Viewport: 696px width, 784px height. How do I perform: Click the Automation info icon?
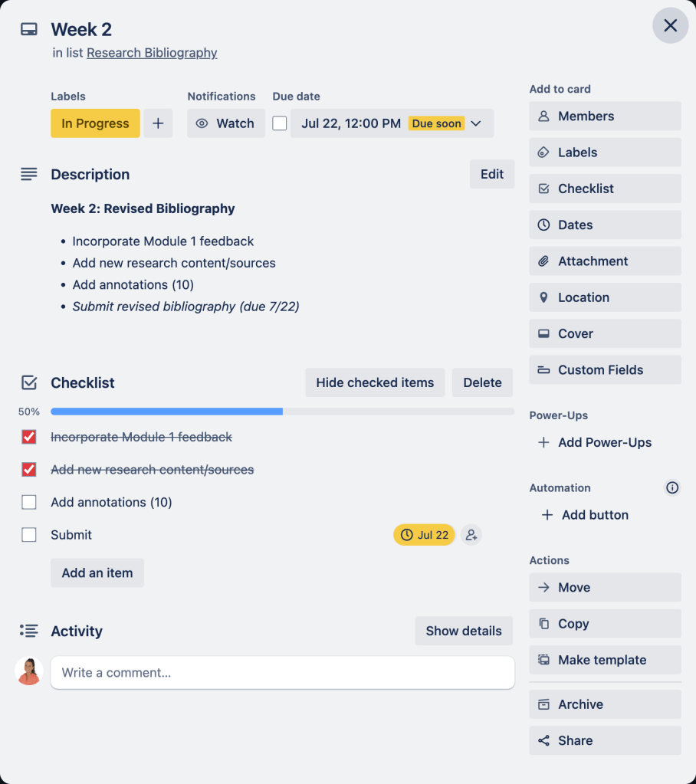tap(672, 488)
